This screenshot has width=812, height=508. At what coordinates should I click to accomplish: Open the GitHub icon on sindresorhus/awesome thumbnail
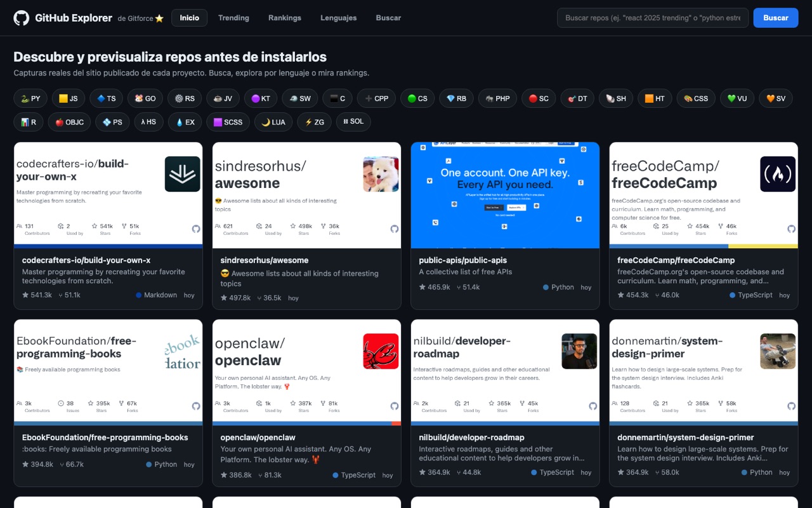[x=395, y=229]
